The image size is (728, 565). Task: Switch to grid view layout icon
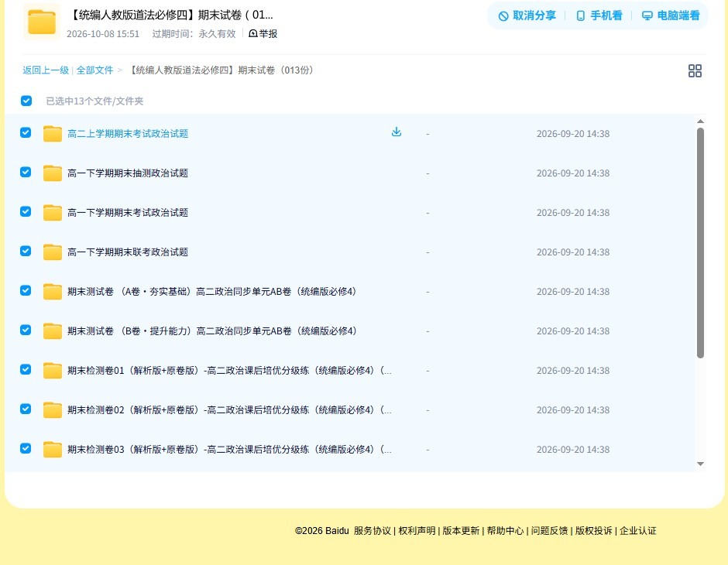(695, 70)
